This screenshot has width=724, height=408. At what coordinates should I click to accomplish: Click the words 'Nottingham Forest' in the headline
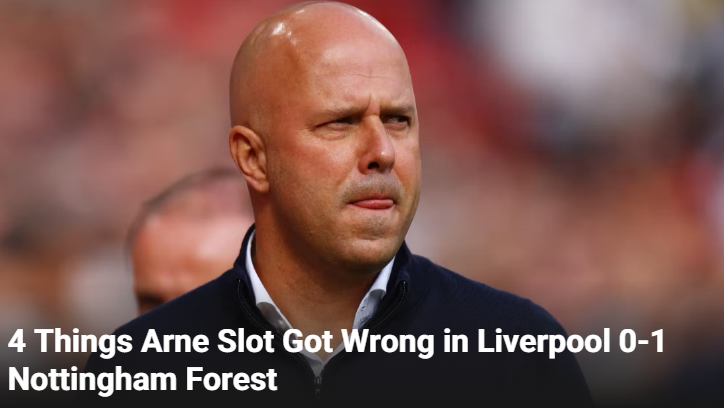[x=143, y=379]
